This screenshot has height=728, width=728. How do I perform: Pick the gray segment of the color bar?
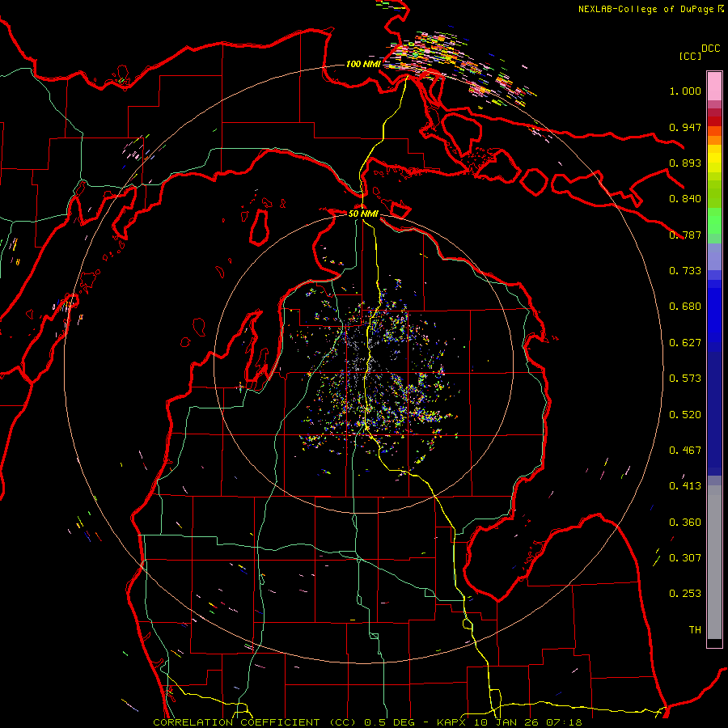714,562
